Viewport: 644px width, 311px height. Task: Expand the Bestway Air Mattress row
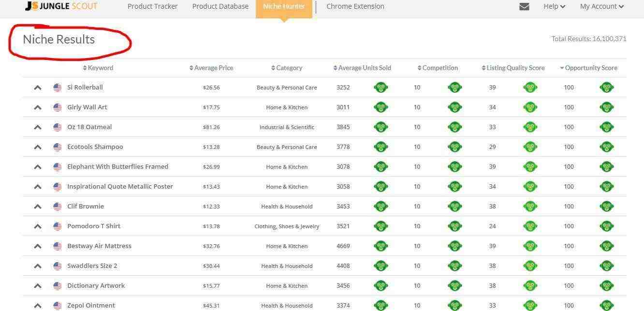tap(38, 246)
